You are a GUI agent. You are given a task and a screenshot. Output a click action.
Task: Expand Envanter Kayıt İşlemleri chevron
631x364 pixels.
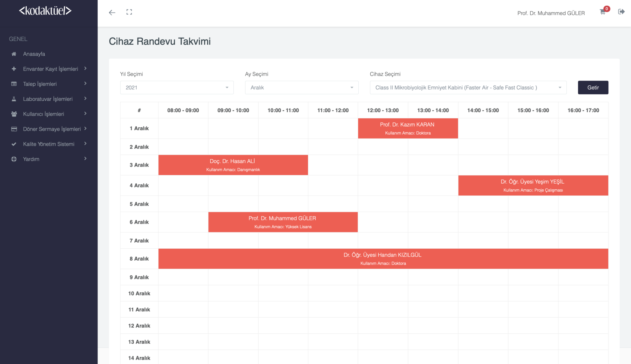pos(86,69)
